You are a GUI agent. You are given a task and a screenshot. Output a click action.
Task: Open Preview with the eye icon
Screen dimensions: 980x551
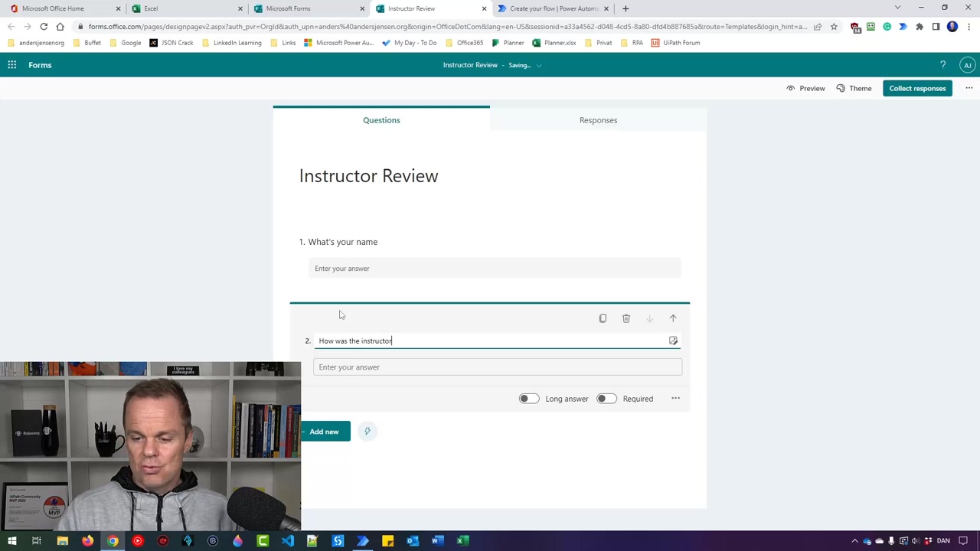[x=805, y=88]
